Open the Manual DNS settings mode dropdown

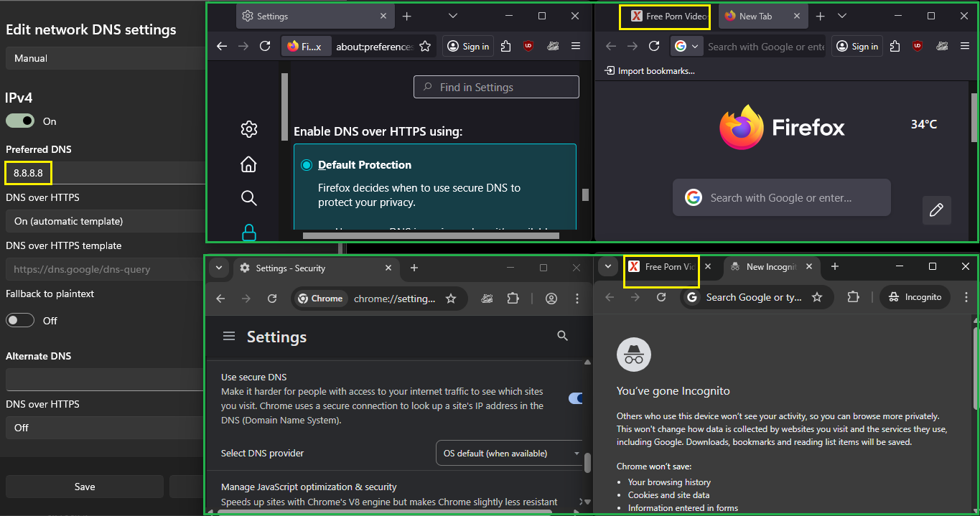[104, 58]
